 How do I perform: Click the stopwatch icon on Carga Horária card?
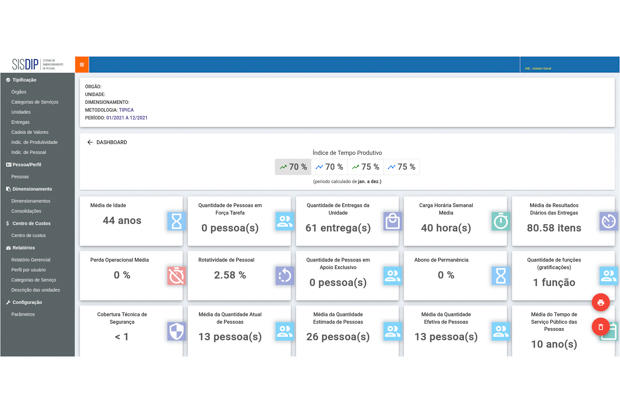coord(500,221)
